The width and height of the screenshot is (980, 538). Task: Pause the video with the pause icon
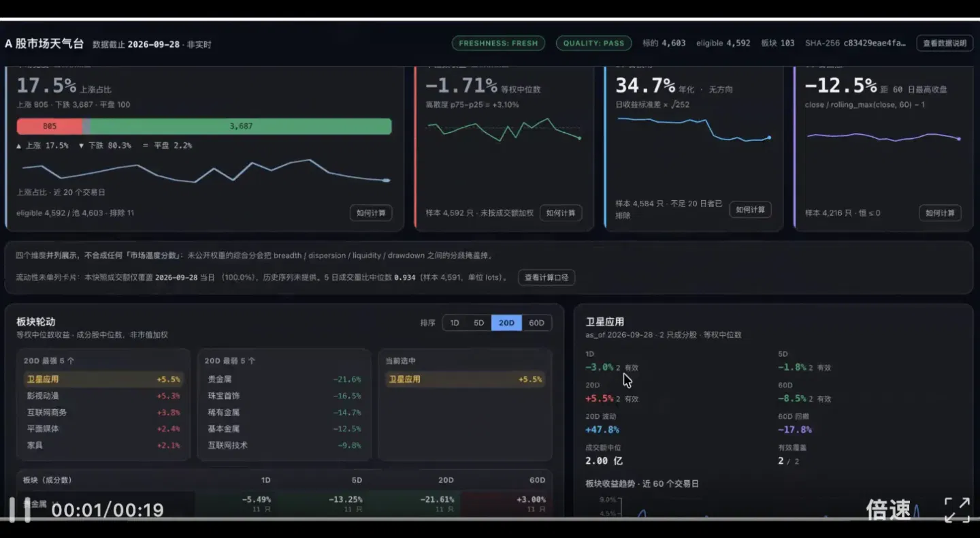[x=20, y=509]
